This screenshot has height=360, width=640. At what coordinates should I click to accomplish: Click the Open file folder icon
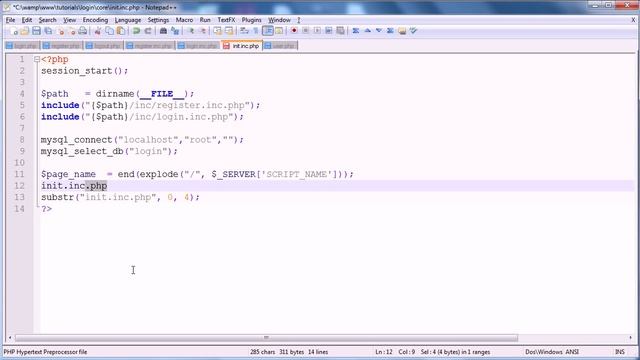(x=24, y=31)
